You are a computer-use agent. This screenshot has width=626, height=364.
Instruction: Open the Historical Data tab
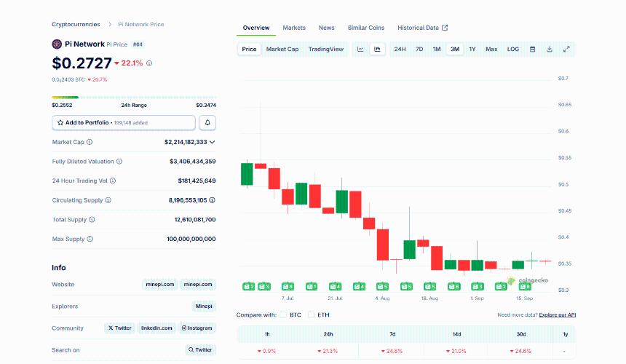tap(422, 28)
